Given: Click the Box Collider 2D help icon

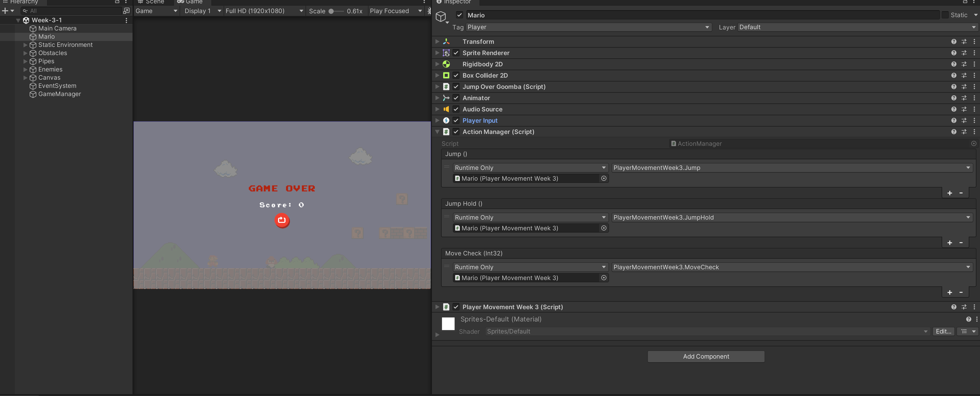Looking at the screenshot, I should click(x=953, y=75).
